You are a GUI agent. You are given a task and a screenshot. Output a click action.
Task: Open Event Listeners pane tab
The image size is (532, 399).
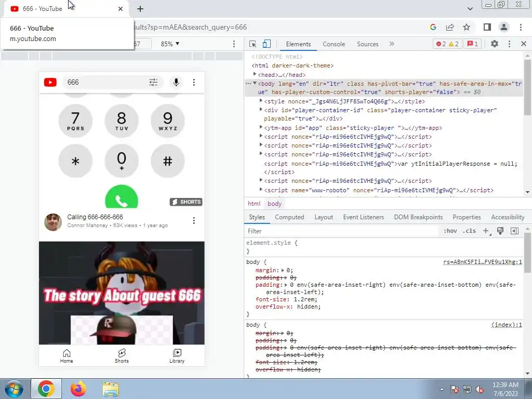point(363,217)
